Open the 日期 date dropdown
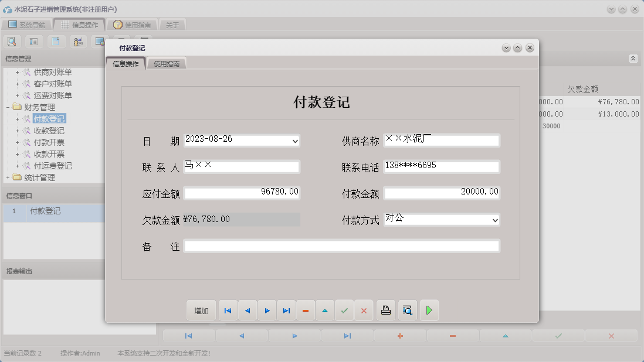The image size is (644, 362). 296,141
